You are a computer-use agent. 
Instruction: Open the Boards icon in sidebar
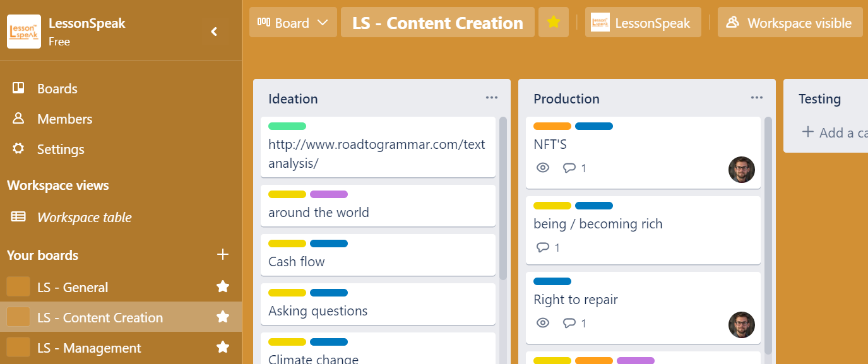coord(18,88)
